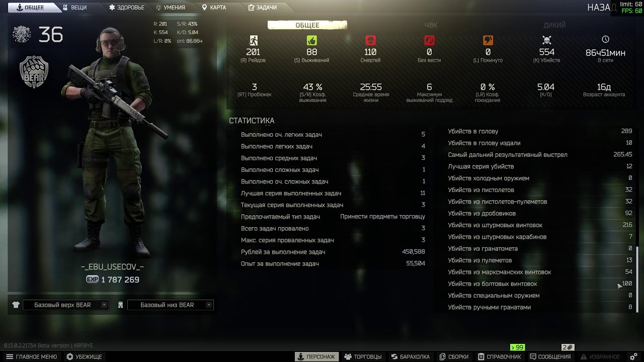This screenshot has width=644, height=362.
Task: Click the shirt icon beside upper clothing
Action: point(16,305)
